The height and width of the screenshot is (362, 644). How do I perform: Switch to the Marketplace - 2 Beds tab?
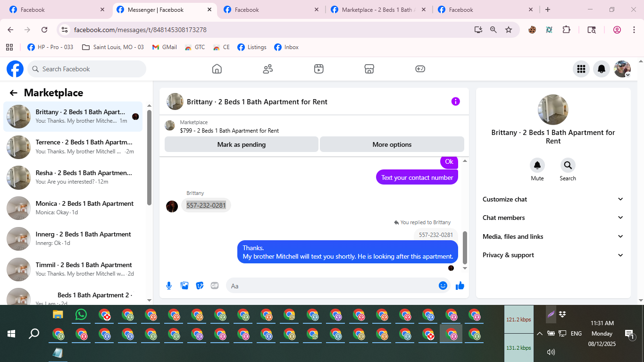click(378, 9)
